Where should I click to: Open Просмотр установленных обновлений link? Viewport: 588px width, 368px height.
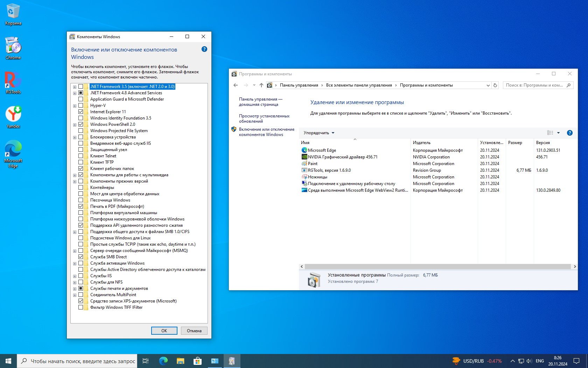click(264, 118)
